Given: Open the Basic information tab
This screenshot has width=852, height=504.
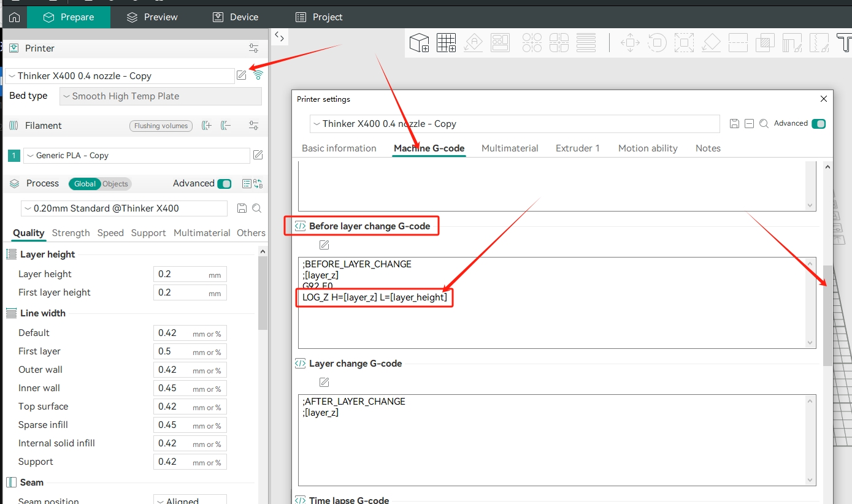Looking at the screenshot, I should coord(339,148).
